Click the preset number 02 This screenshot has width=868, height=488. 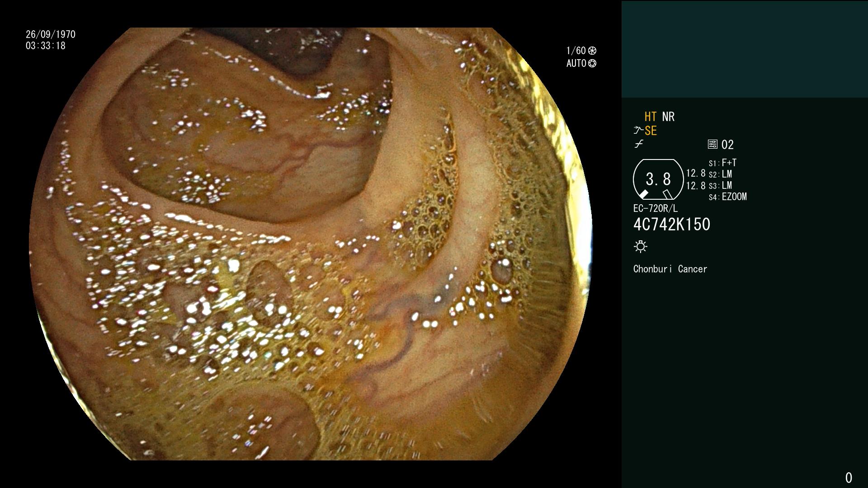[x=727, y=145]
